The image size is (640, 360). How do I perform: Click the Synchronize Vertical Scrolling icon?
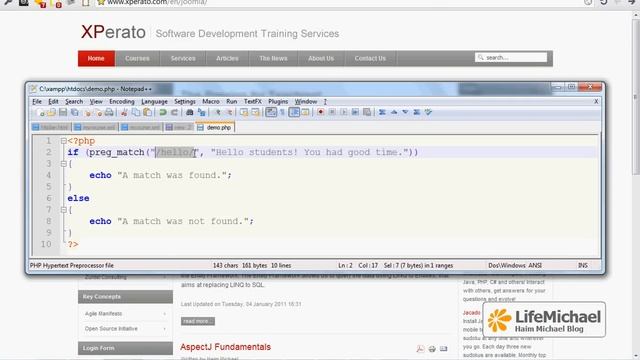tap(244, 112)
